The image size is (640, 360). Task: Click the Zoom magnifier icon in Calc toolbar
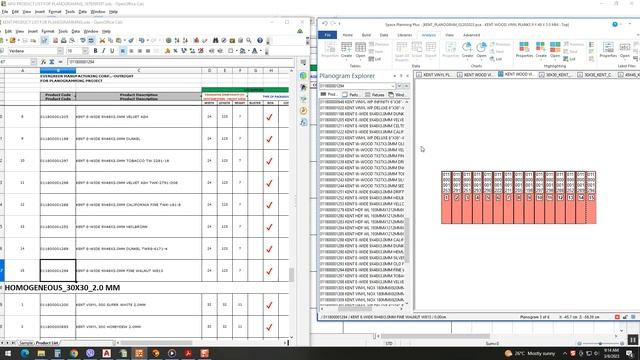click(x=249, y=40)
